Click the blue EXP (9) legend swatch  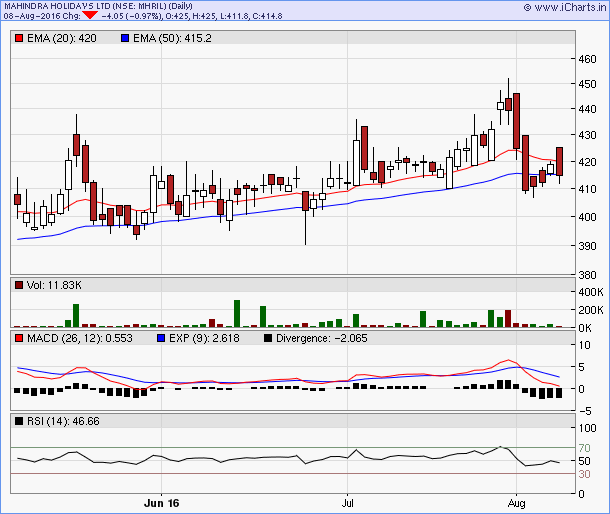point(161,338)
